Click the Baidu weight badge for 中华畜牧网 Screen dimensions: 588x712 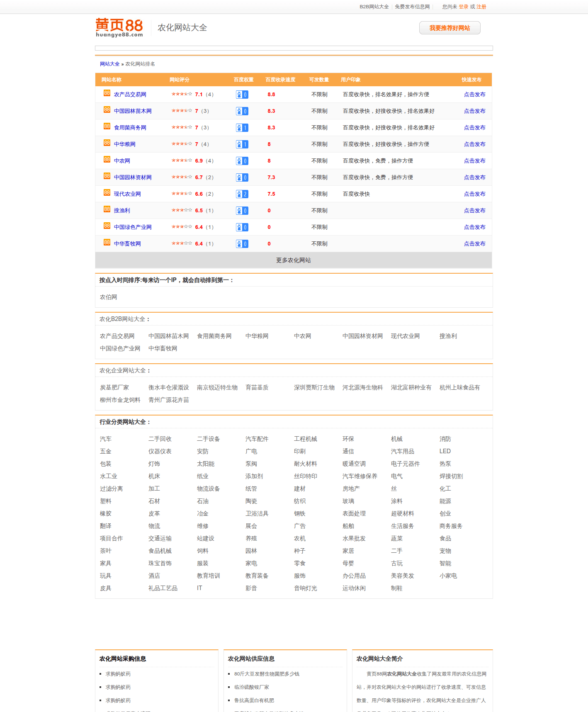click(x=242, y=244)
